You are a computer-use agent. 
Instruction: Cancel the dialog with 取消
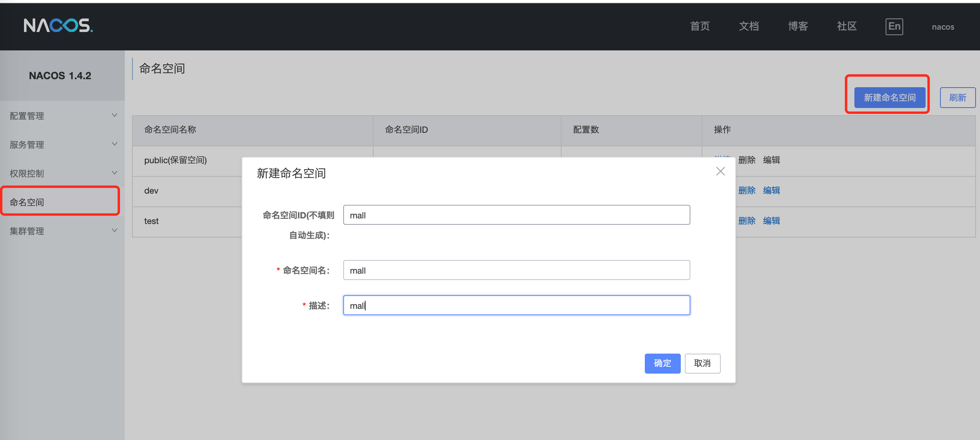(x=702, y=363)
